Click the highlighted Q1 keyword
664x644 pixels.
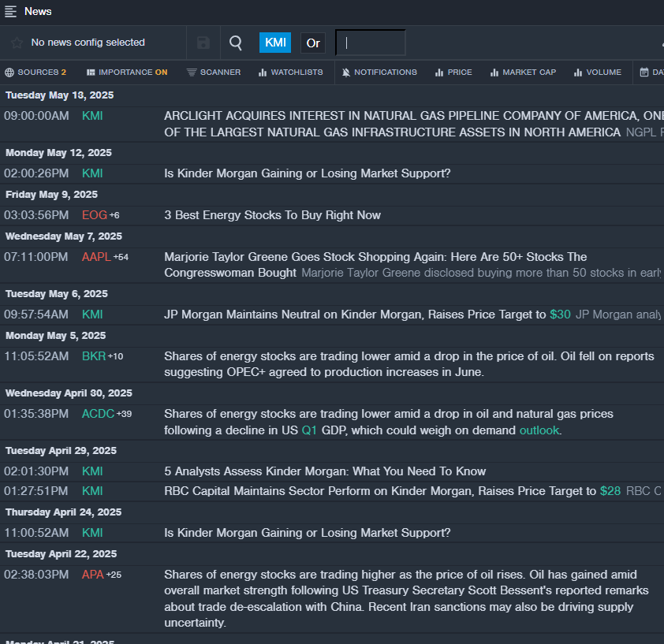point(309,430)
